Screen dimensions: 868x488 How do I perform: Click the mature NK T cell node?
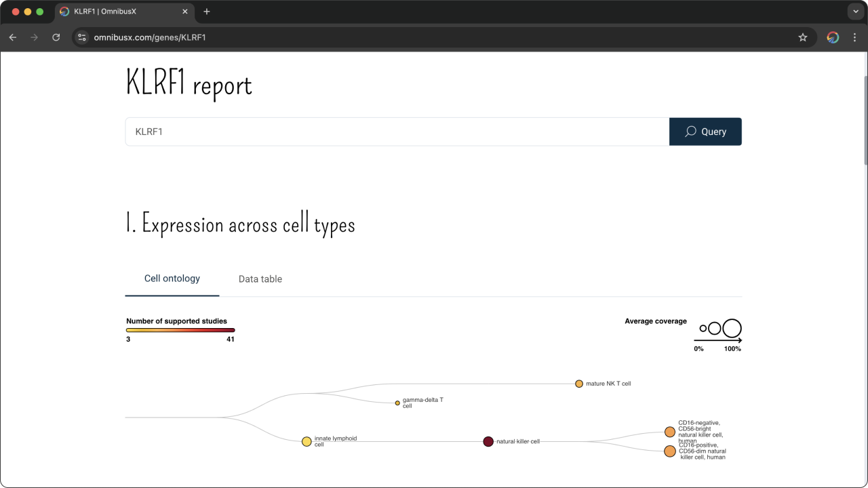tap(579, 384)
